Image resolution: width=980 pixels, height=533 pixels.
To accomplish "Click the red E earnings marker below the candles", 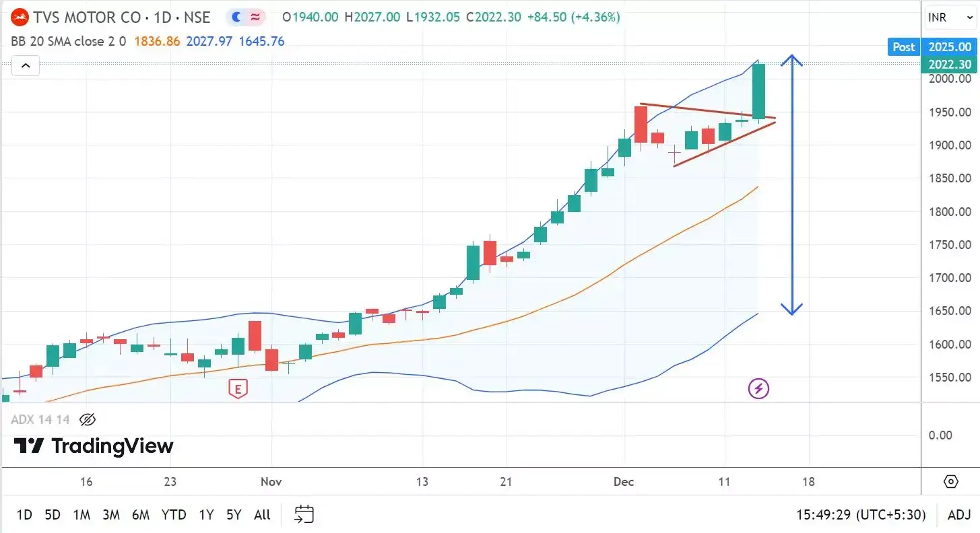I will 238,389.
